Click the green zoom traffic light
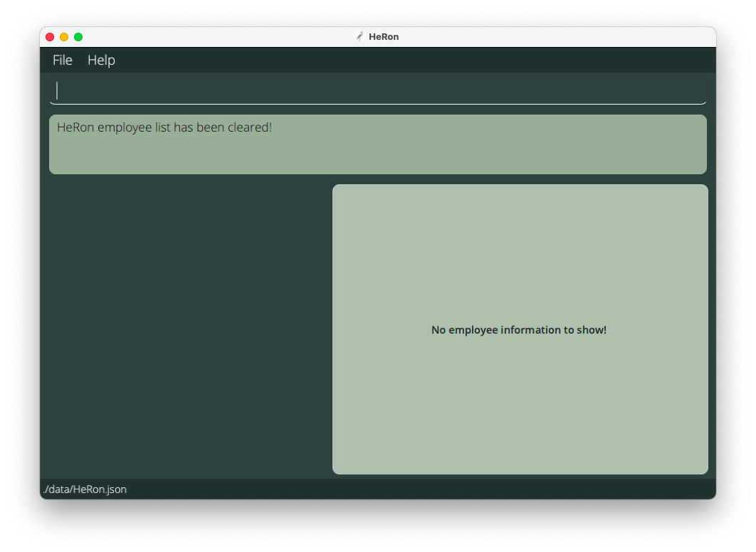The height and width of the screenshot is (552, 756). tap(78, 36)
